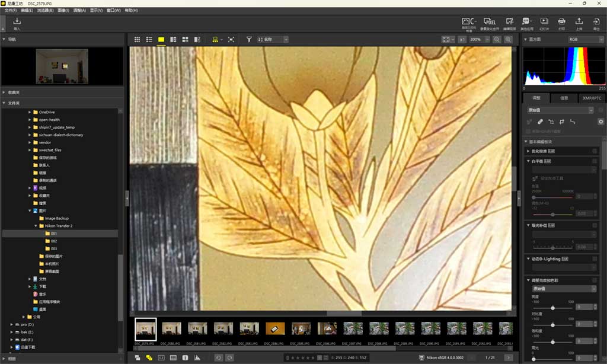607x364 pixels.
Task: Click the Export icon at top right
Action: point(596,23)
